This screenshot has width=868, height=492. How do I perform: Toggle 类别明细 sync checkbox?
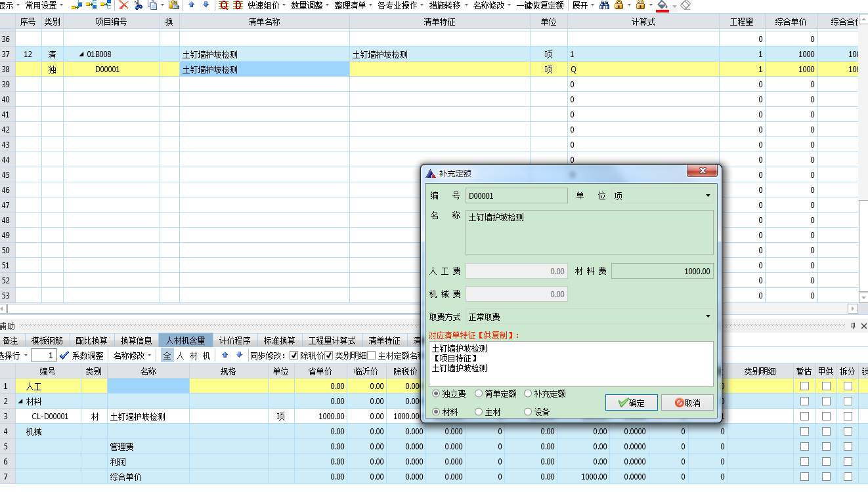329,356
